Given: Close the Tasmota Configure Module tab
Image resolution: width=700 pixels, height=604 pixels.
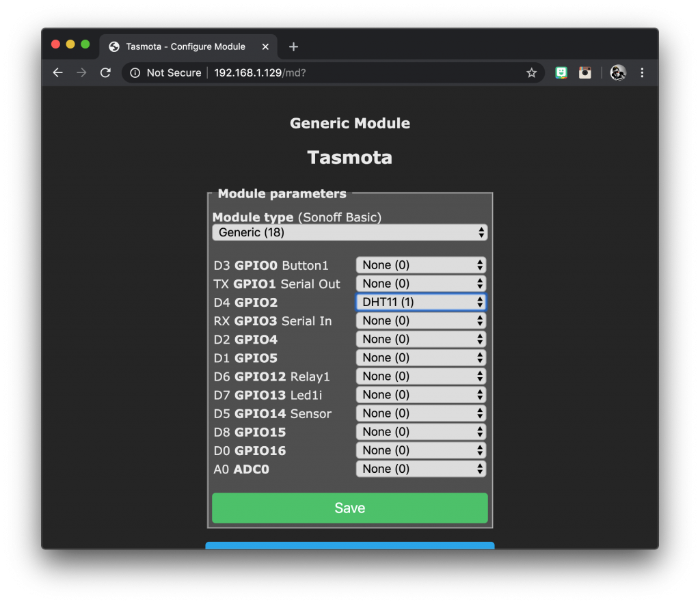Looking at the screenshot, I should [265, 46].
